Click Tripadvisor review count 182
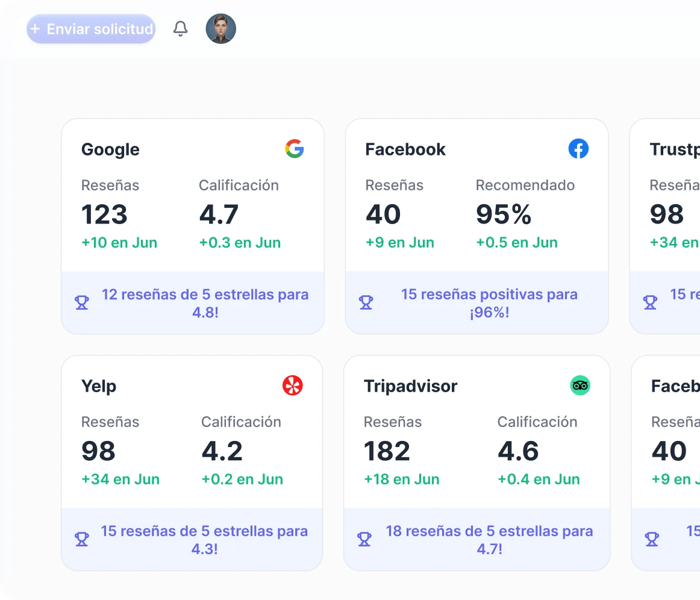Screen dimensions: 700x600 387,451
